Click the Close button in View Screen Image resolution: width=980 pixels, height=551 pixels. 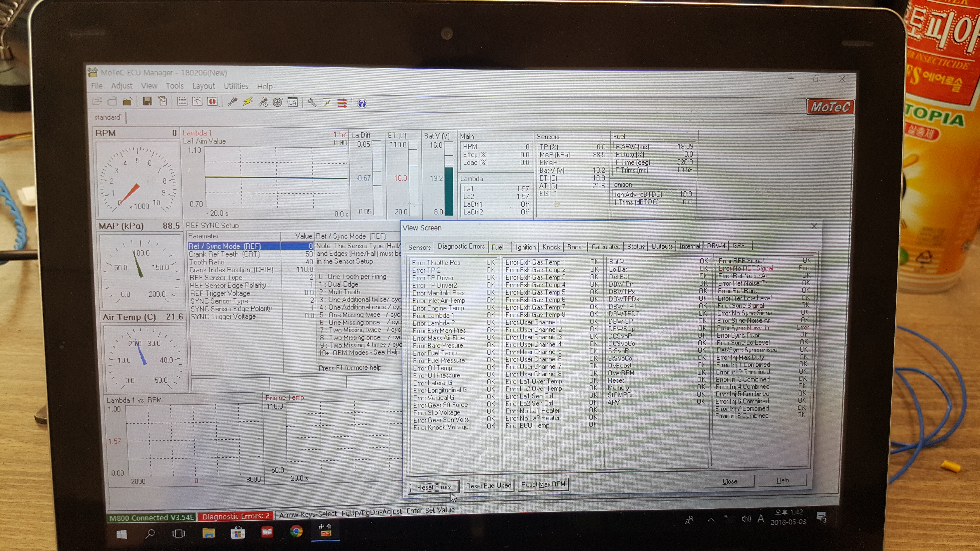click(x=729, y=481)
